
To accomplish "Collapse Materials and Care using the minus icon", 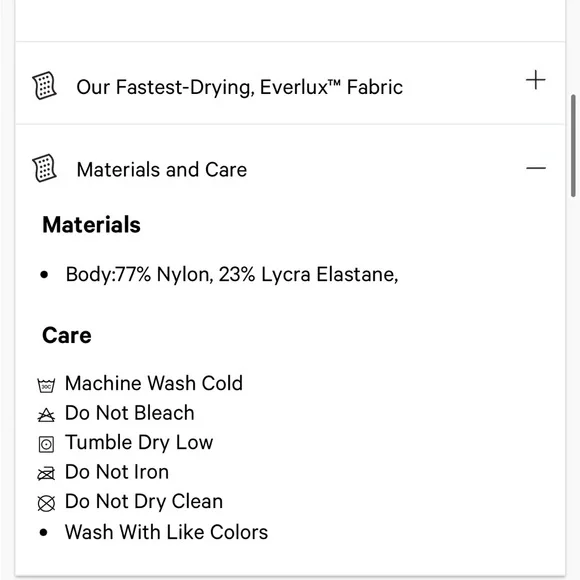I will [536, 168].
